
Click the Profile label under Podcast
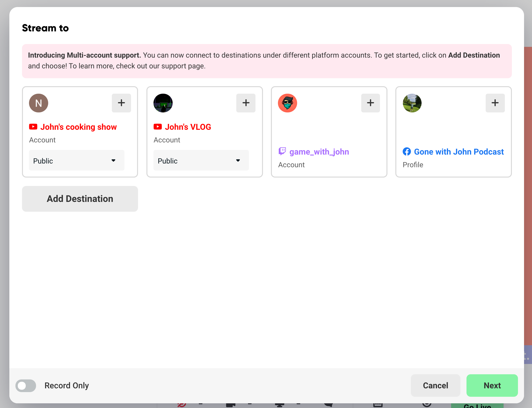pos(413,165)
